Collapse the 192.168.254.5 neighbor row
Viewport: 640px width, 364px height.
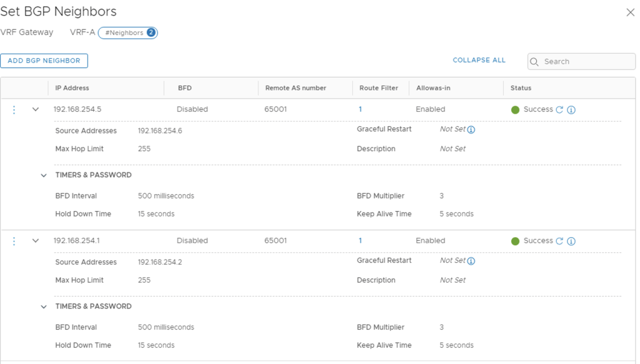[x=36, y=109]
